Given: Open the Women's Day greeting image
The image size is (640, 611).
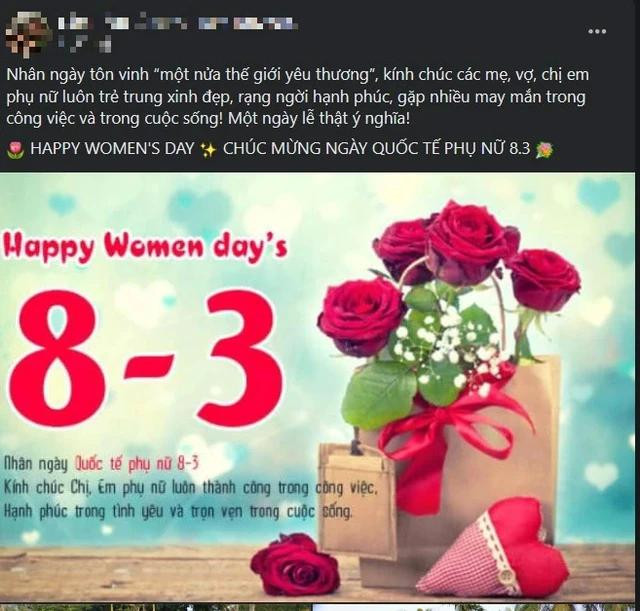Looking at the screenshot, I should 318,387.
